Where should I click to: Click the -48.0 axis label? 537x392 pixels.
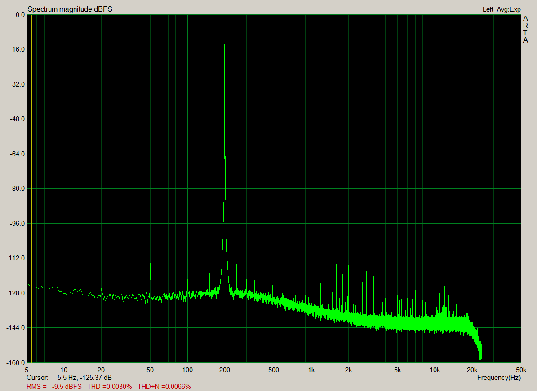tap(18, 119)
